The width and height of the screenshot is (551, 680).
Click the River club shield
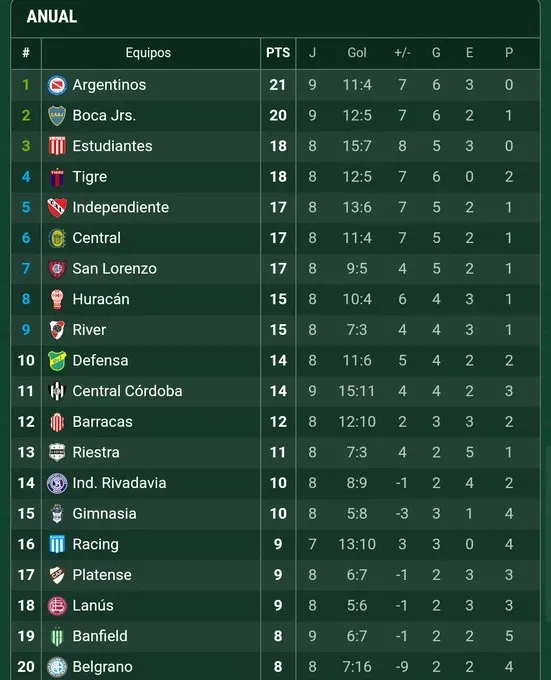click(57, 330)
